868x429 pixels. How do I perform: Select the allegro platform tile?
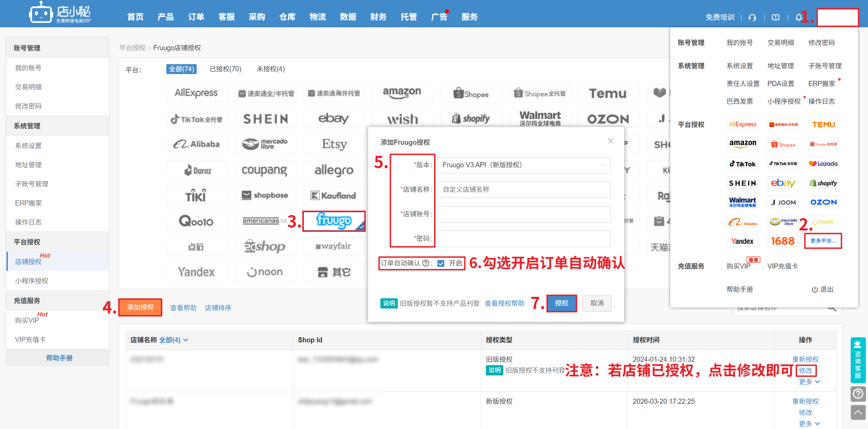(334, 170)
